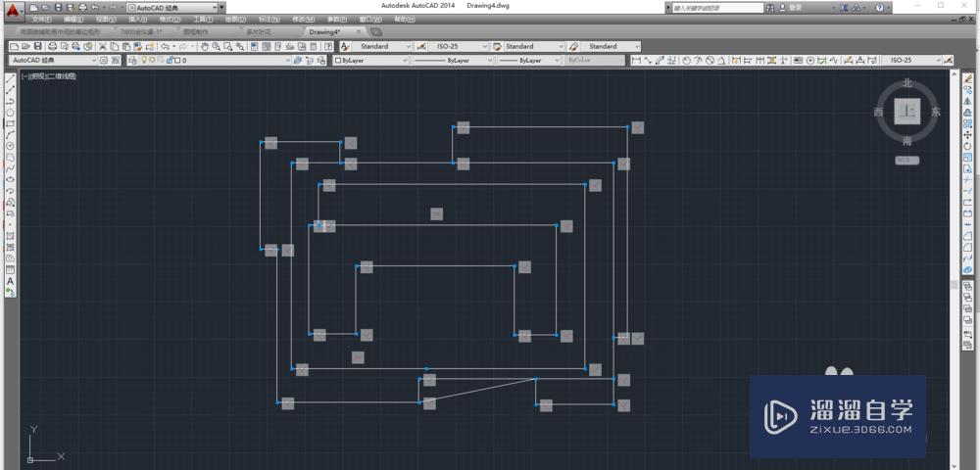Toggle layer 0 lock icon
The image size is (980, 470).
point(169,60)
